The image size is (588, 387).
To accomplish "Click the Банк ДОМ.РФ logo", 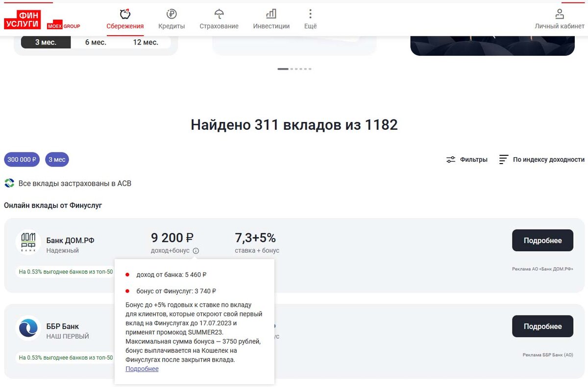I will pos(28,243).
